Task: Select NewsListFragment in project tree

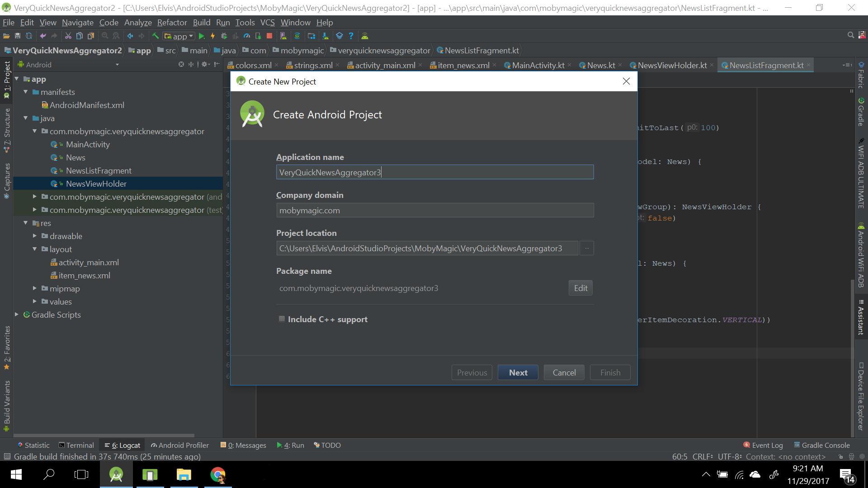Action: coord(99,170)
